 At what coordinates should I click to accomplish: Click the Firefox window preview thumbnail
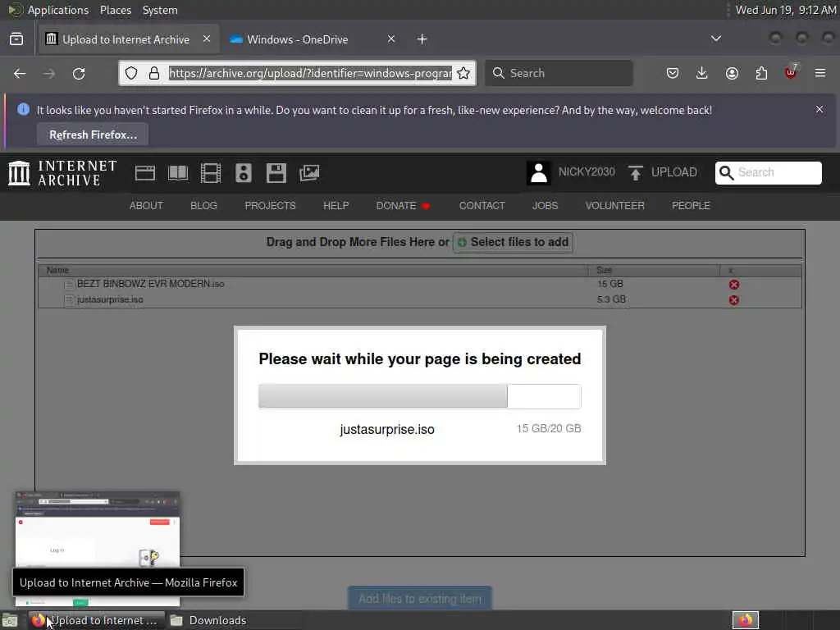click(x=97, y=547)
